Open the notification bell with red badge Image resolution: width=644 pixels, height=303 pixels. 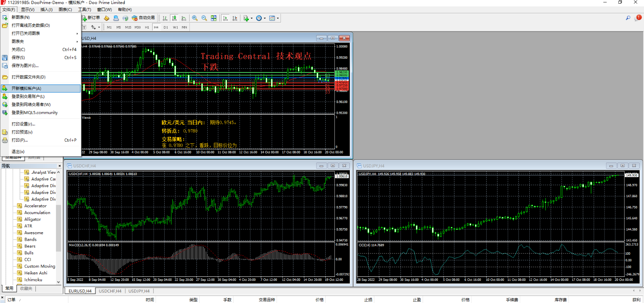tap(638, 18)
